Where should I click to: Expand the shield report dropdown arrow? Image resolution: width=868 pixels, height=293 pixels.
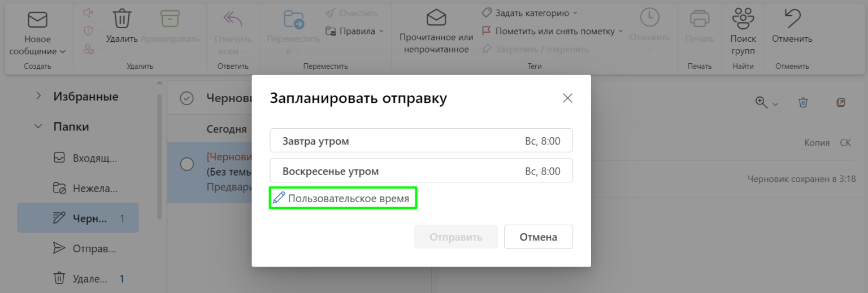(x=102, y=31)
